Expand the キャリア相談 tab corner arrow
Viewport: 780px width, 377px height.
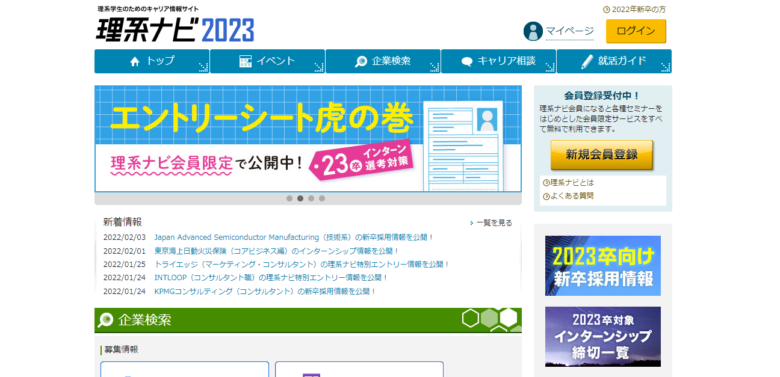pyautogui.click(x=550, y=67)
